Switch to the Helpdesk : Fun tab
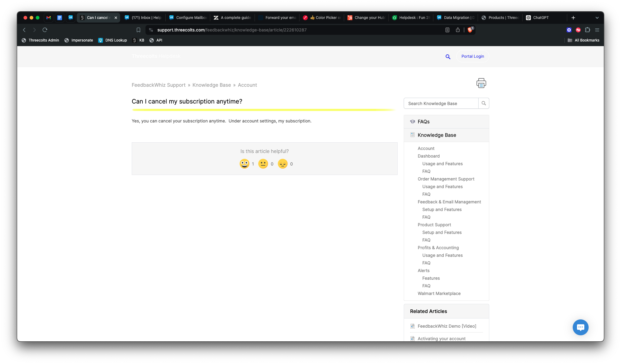The width and height of the screenshot is (621, 364). point(411,18)
